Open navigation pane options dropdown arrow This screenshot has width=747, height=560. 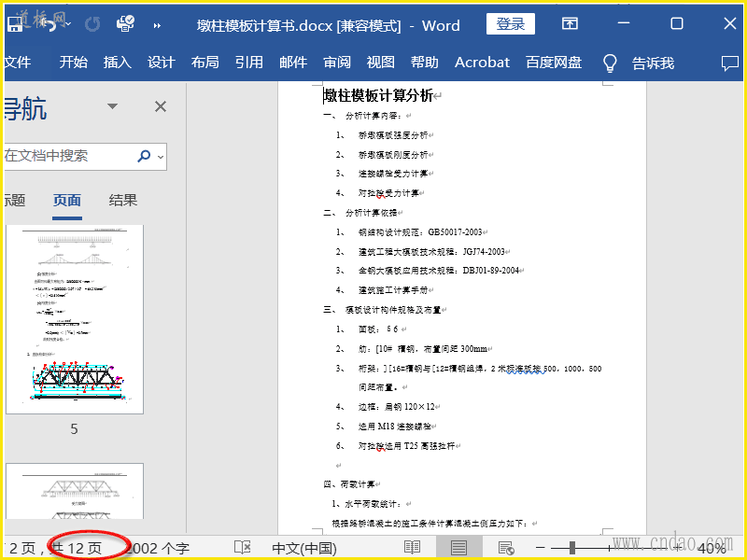tap(112, 106)
